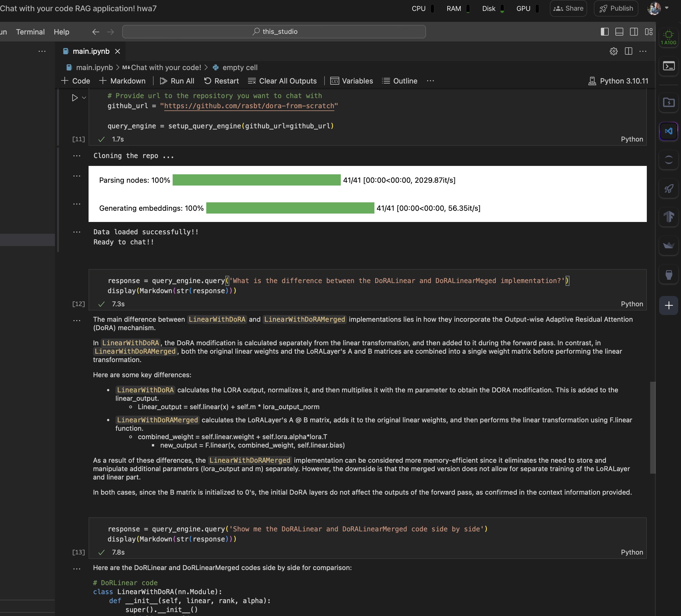Click the notebook vertical scrollbar thumb
Screen dimensions: 681x616
[x=653, y=428]
